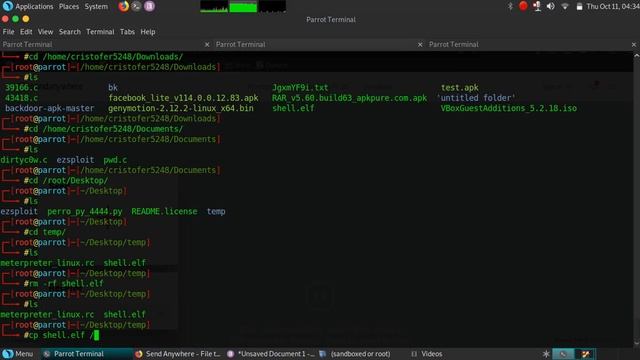The width and height of the screenshot is (640, 360).
Task: Click the perro_py_4444.py file name
Action: [x=84, y=211]
